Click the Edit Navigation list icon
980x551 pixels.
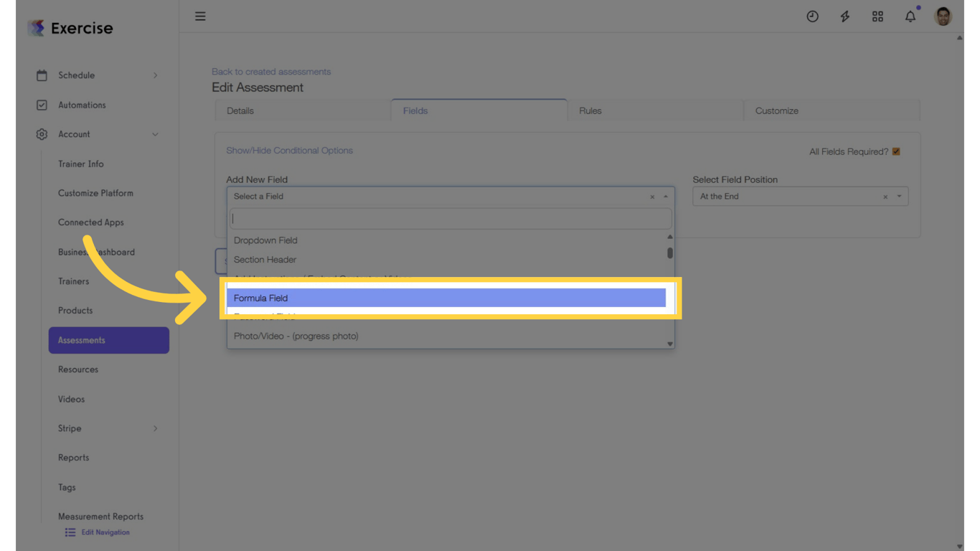pyautogui.click(x=70, y=532)
